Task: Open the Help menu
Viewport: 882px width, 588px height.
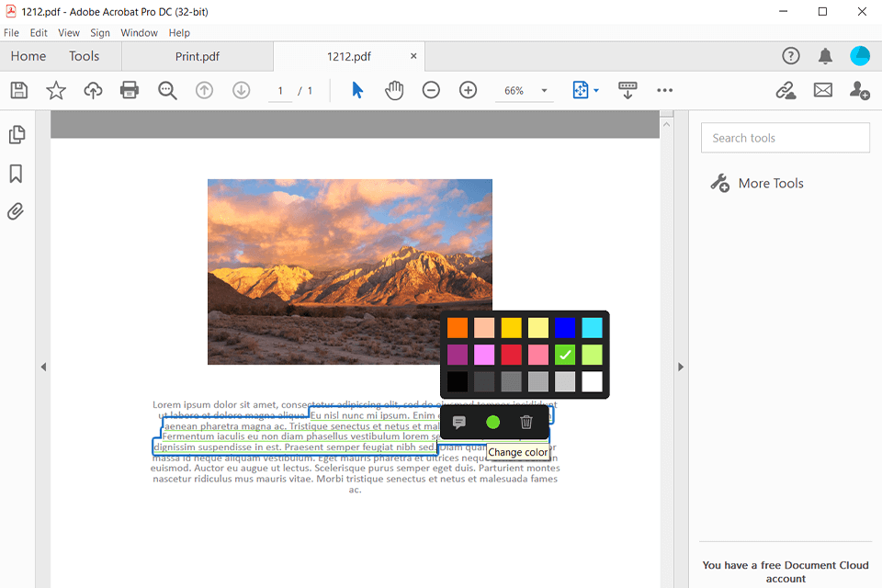Action: pyautogui.click(x=179, y=33)
